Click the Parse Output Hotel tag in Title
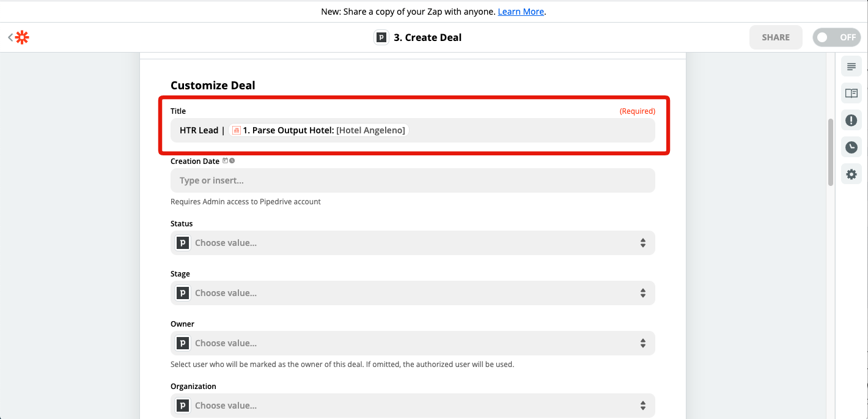 point(318,130)
